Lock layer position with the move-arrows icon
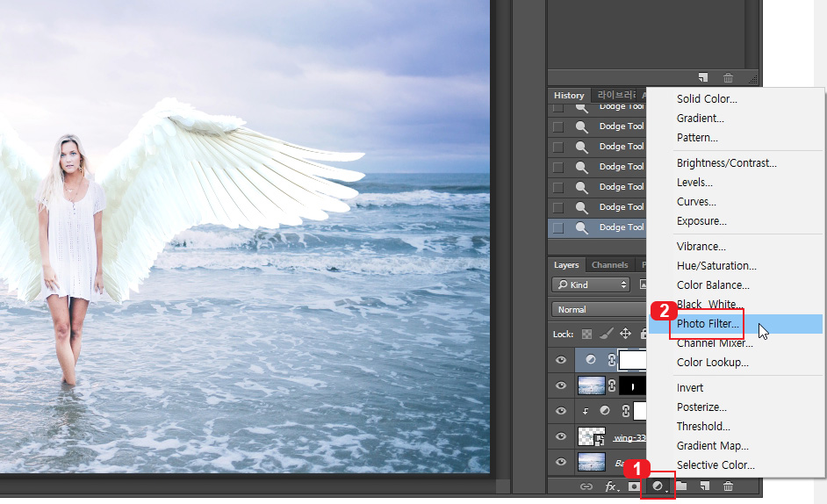827x504 pixels. tap(625, 334)
